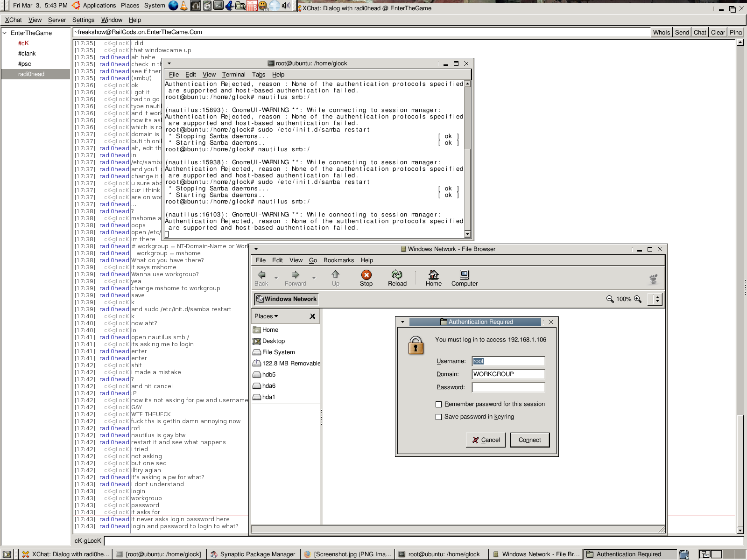Open Forward history dropdown arrow
747x560 pixels.
pos(314,278)
